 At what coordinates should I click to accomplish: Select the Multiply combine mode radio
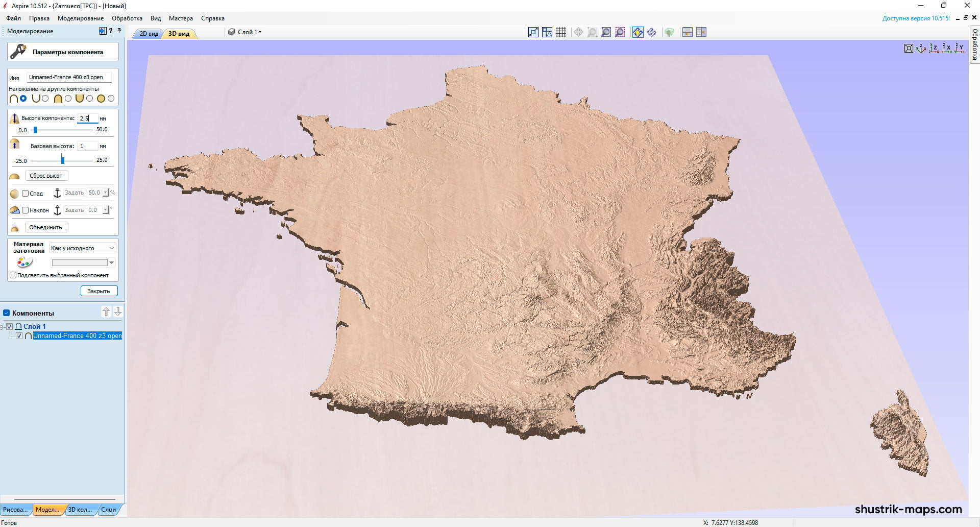(x=111, y=99)
